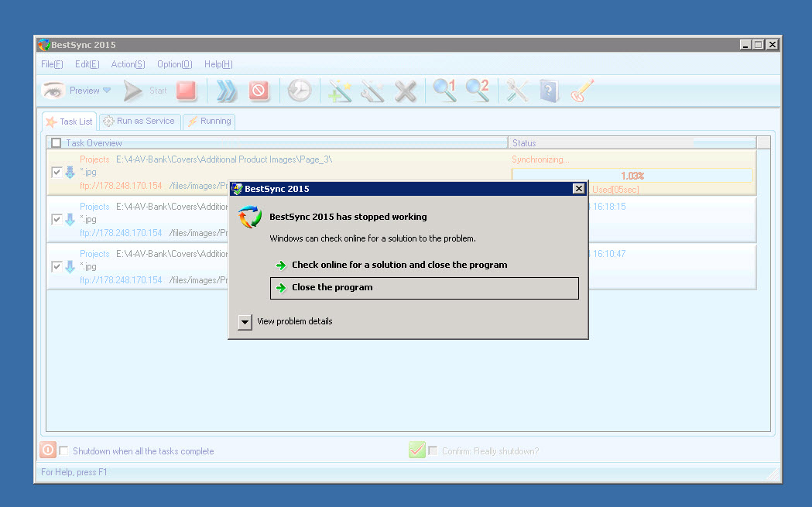
Task: Click the brush cleanup icon
Action: coord(582,91)
